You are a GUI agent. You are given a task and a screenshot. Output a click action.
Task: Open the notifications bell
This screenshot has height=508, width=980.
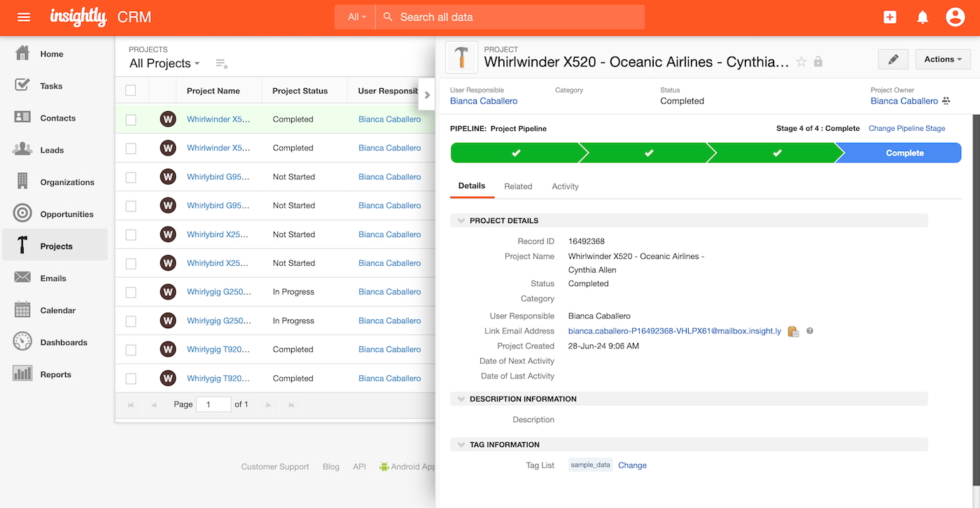tap(923, 17)
